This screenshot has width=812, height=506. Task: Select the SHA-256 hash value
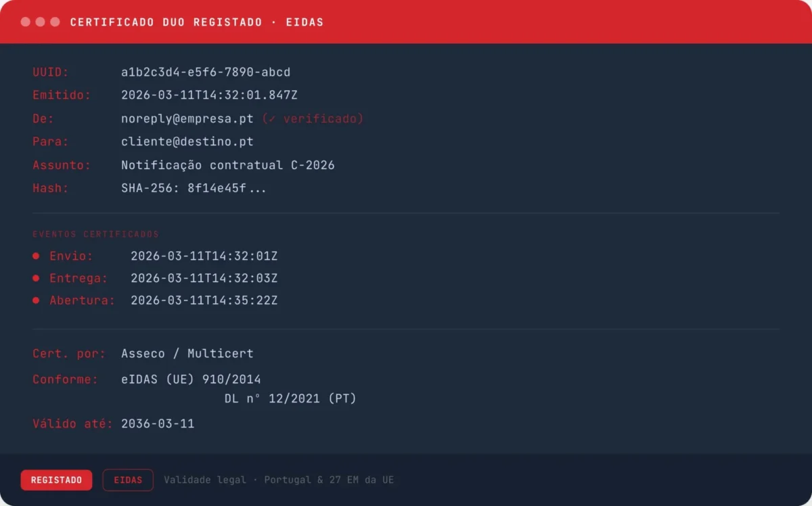point(194,189)
